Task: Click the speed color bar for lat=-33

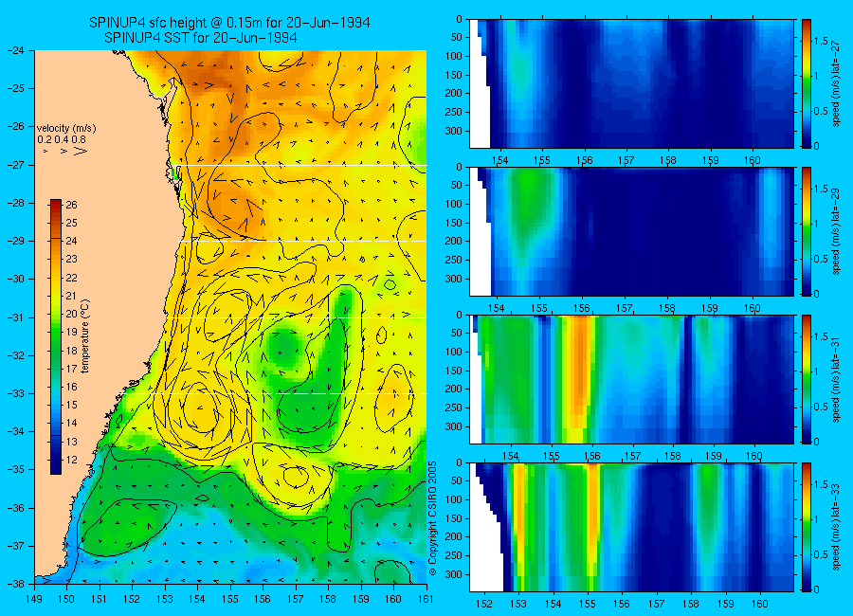Action: coord(807,527)
